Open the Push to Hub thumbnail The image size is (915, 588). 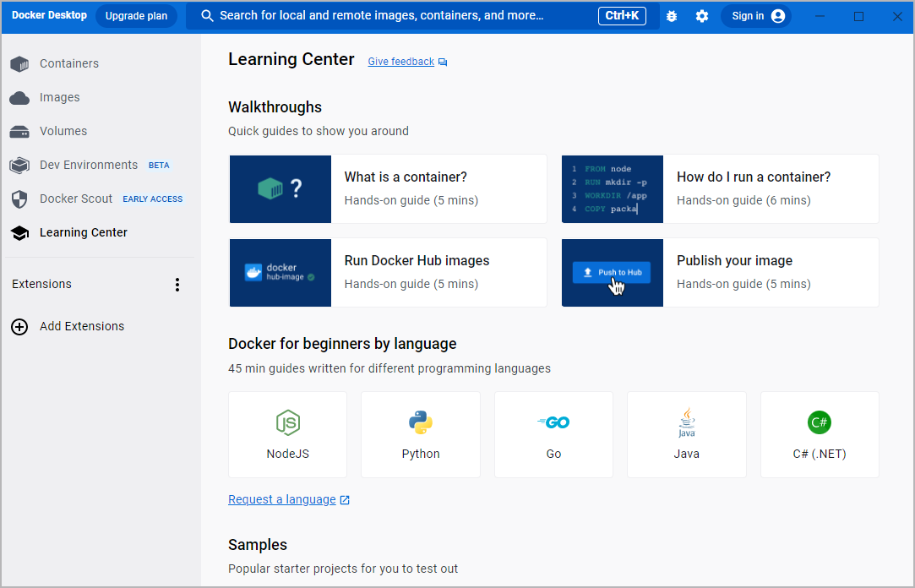click(613, 272)
